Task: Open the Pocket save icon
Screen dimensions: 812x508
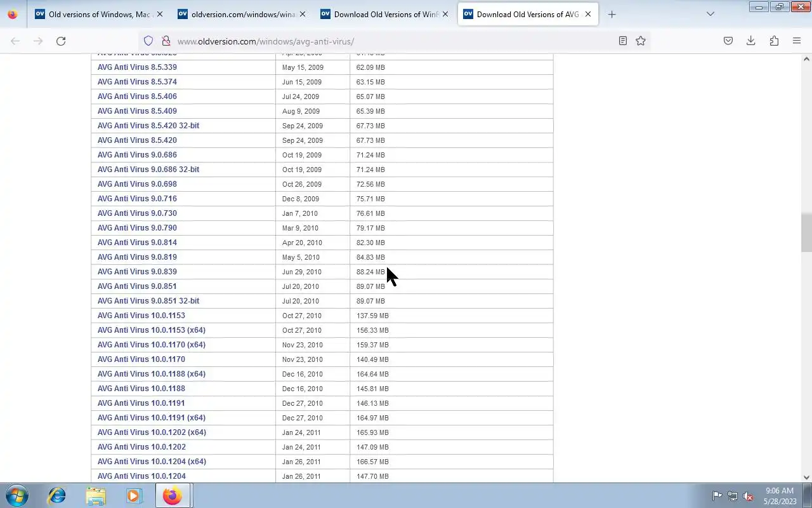Action: click(x=728, y=41)
